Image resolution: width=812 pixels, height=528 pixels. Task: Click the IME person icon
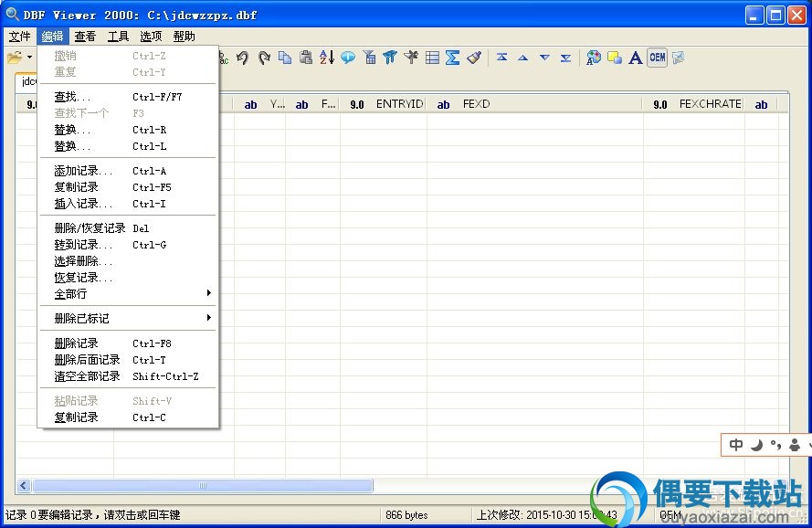(795, 445)
